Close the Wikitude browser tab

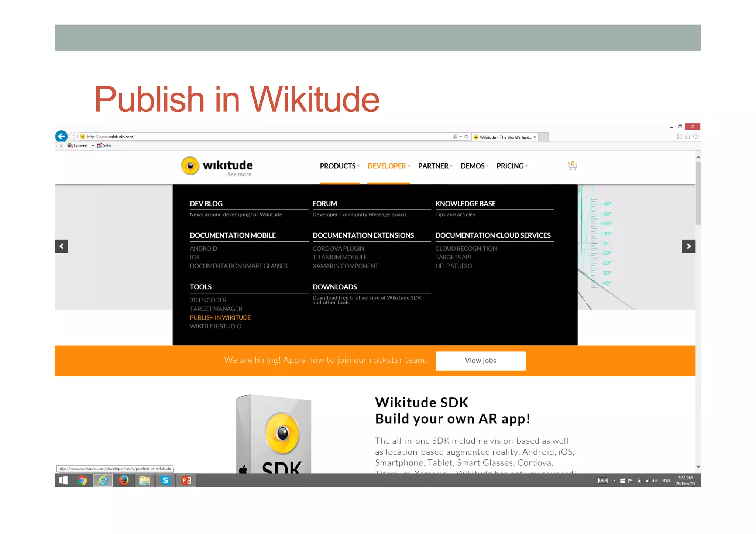[535, 137]
